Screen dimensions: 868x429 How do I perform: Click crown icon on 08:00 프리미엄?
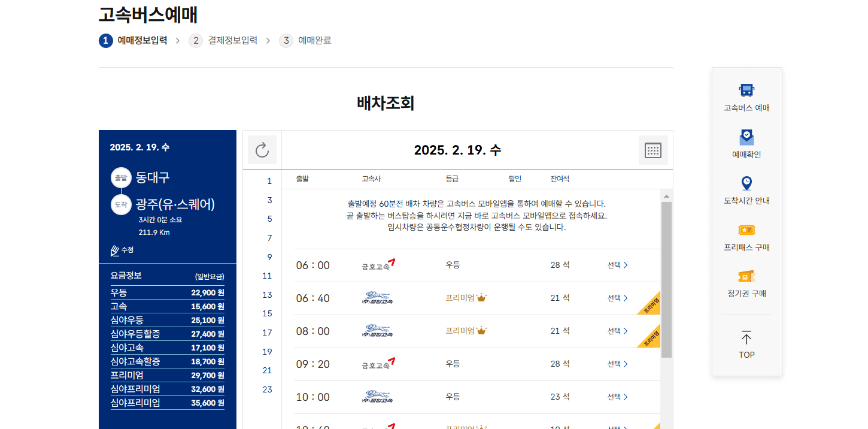(481, 331)
